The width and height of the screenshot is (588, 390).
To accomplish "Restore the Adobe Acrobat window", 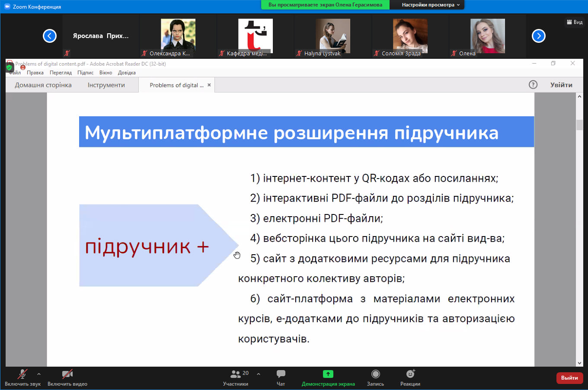I will 553,64.
